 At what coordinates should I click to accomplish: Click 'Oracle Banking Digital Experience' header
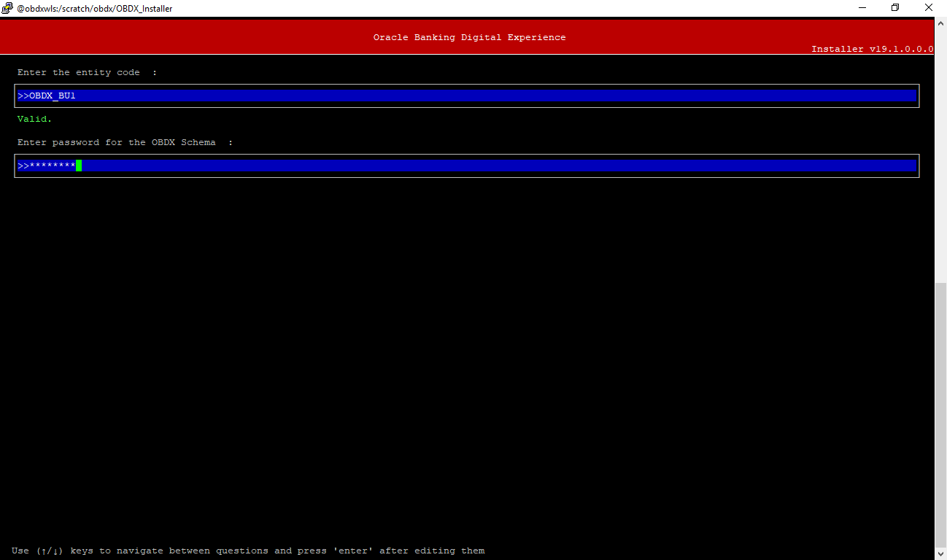click(x=470, y=37)
